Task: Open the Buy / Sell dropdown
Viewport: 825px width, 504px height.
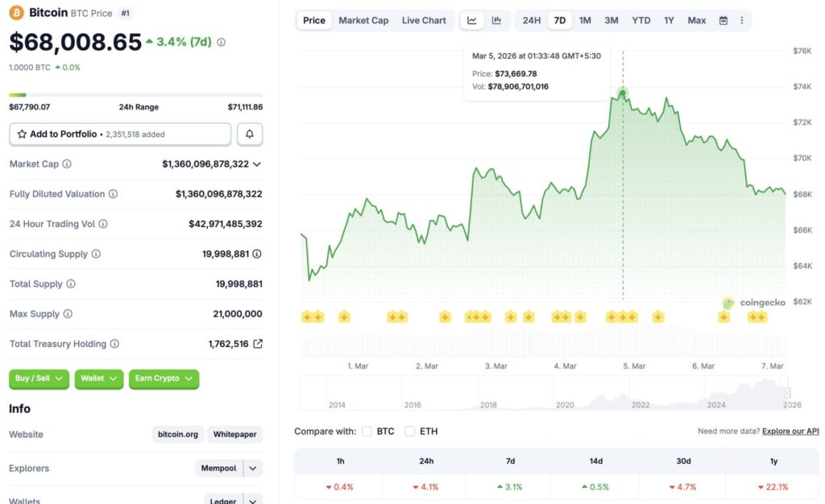Action: 39,378
